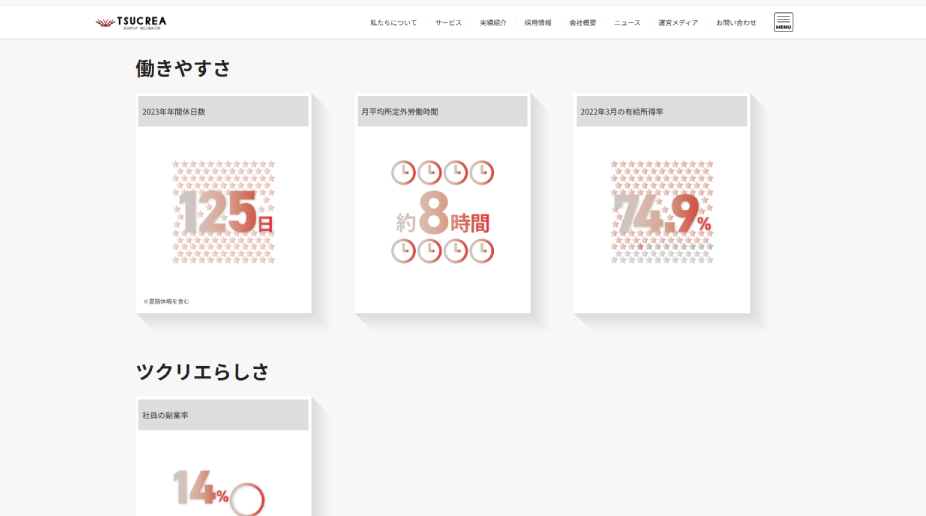Open the 私たちについて menu item
Viewport: 926px width, 516px height.
click(x=393, y=22)
